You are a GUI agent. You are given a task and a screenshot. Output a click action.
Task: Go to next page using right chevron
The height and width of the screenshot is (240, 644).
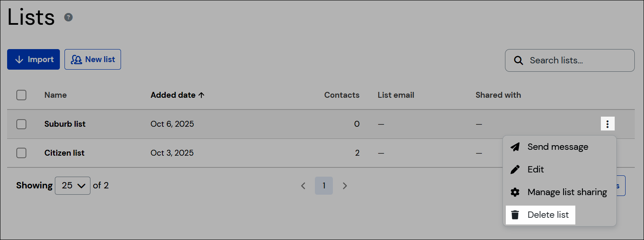345,185
